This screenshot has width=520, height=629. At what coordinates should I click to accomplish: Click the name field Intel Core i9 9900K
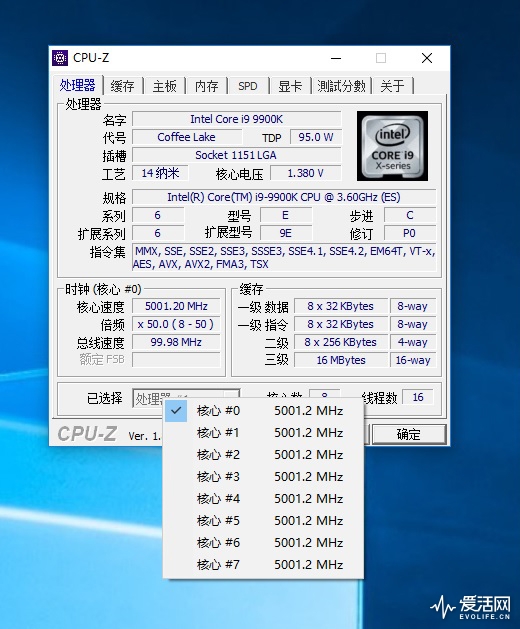pyautogui.click(x=237, y=119)
